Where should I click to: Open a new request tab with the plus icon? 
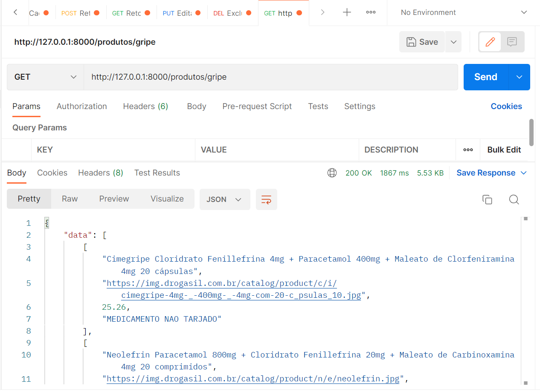tap(347, 12)
